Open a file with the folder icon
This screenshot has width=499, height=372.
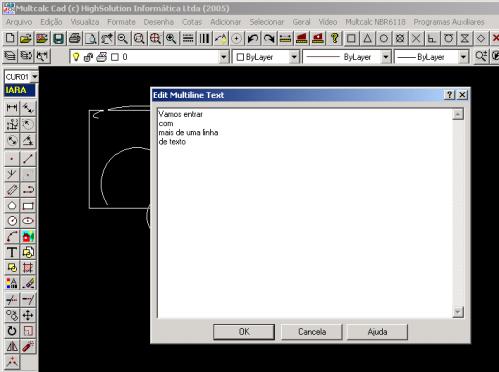click(26, 39)
